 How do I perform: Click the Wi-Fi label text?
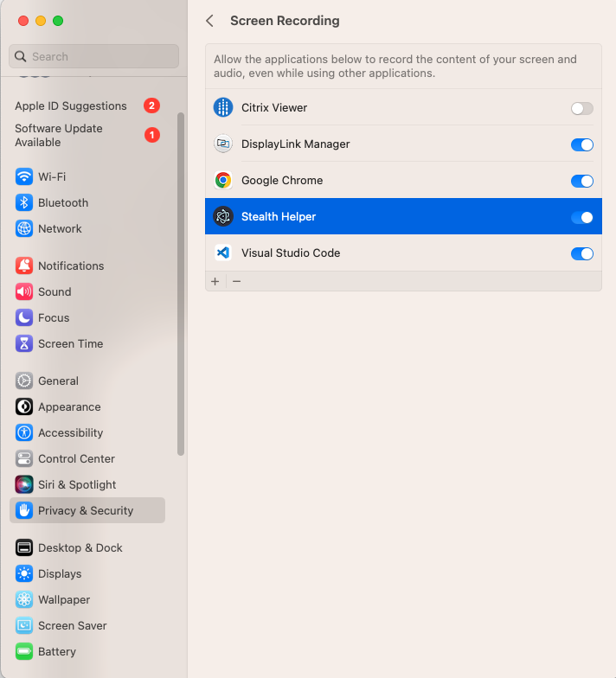(x=52, y=176)
